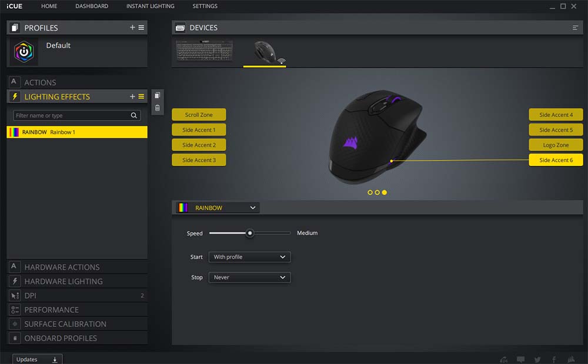
Task: Click the Devices keyboard icon in header
Action: click(x=181, y=28)
